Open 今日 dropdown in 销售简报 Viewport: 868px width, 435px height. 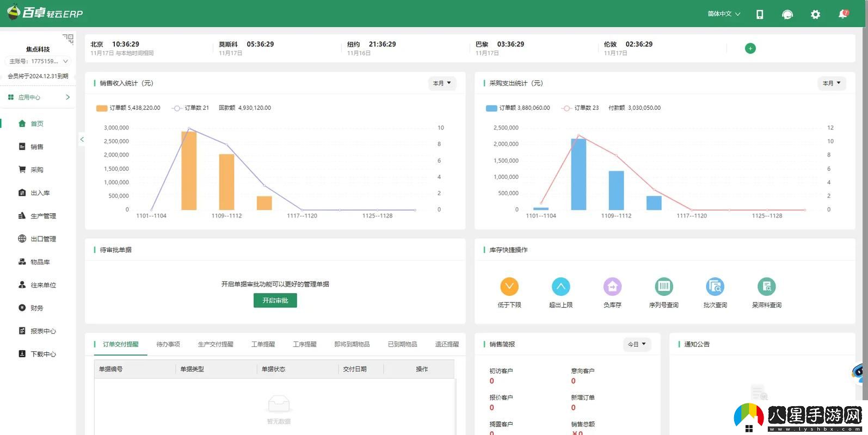637,344
